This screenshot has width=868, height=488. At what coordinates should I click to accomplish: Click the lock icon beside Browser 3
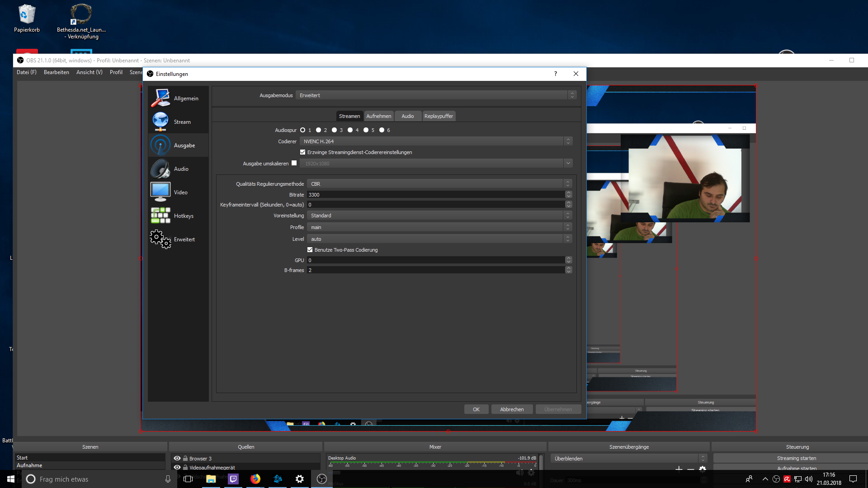coord(185,458)
